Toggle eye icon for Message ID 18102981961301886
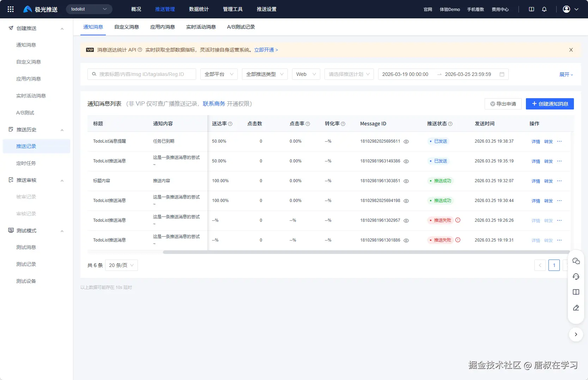This screenshot has width=588, height=380. pos(406,241)
